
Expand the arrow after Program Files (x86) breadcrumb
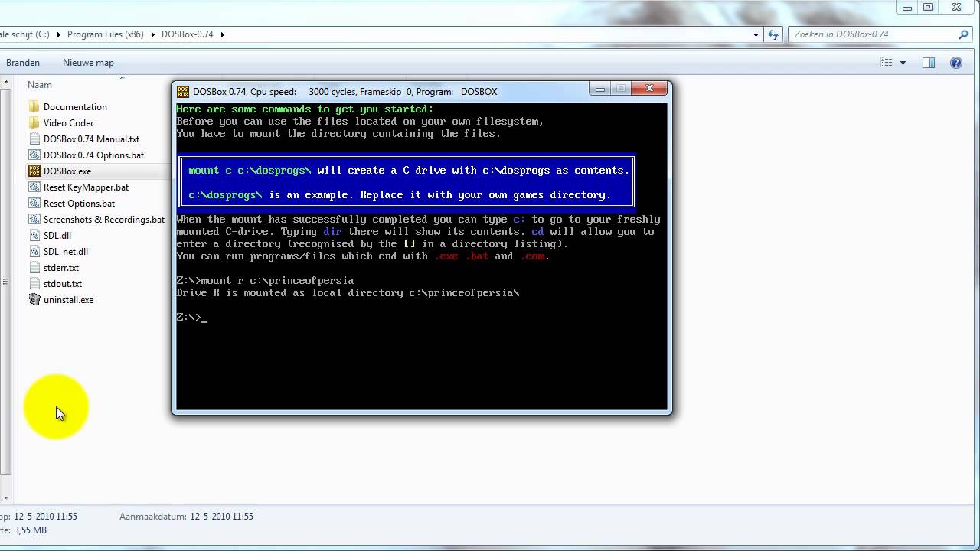point(153,34)
